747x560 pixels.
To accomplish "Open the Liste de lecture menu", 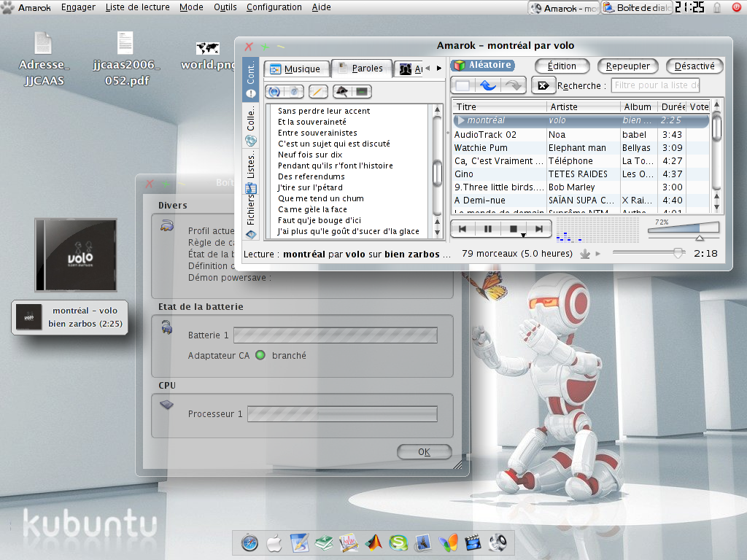I will (x=138, y=7).
